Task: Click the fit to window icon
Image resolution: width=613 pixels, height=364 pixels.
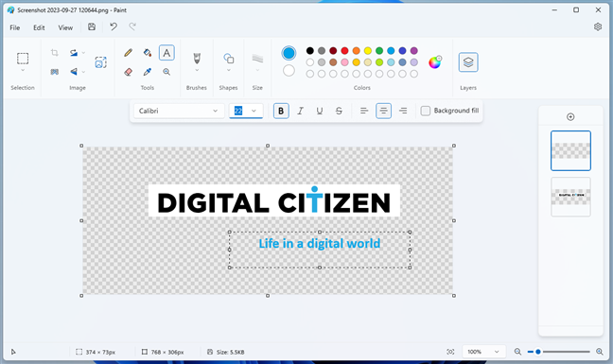Action: [450, 352]
